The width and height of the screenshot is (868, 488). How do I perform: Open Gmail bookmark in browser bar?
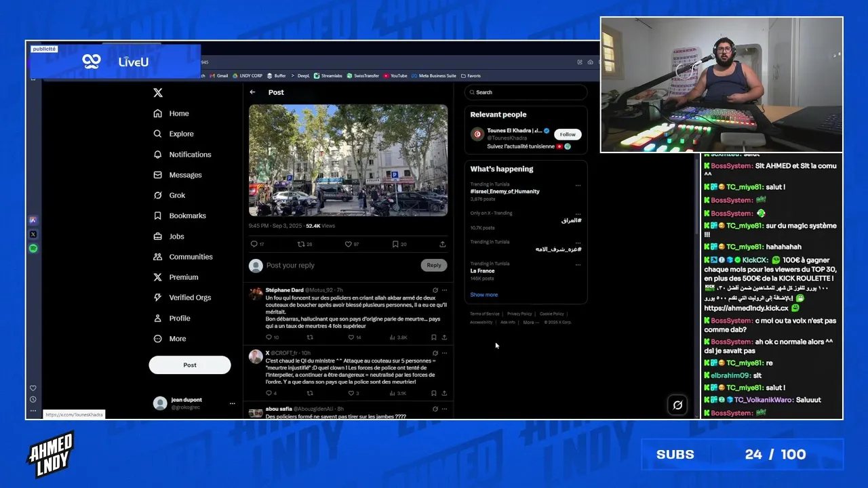click(x=219, y=76)
